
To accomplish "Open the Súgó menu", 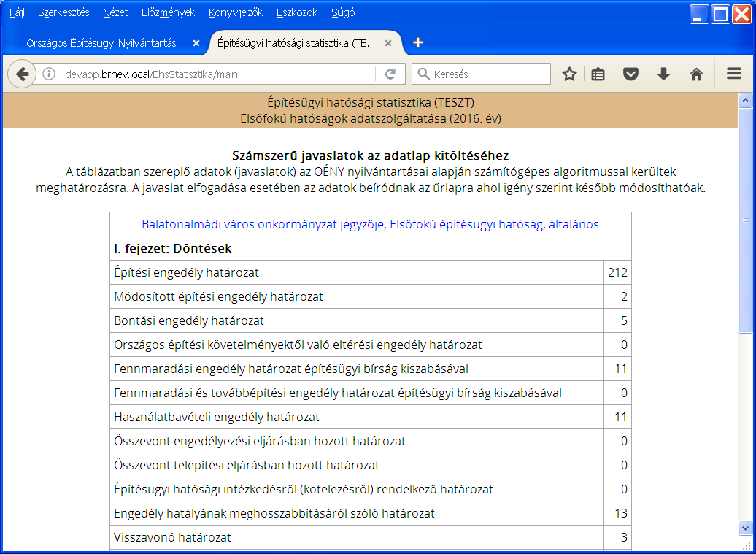I will tap(343, 12).
